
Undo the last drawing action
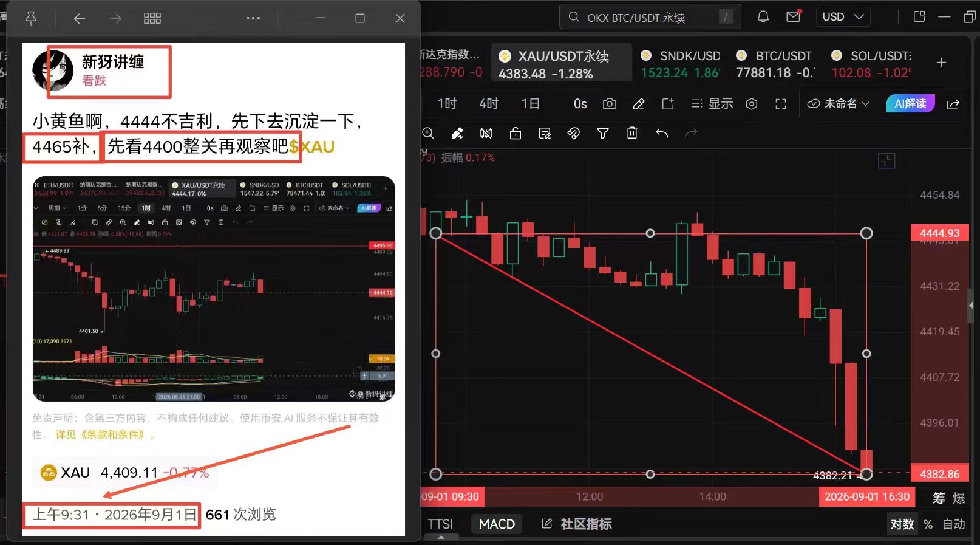[x=662, y=133]
